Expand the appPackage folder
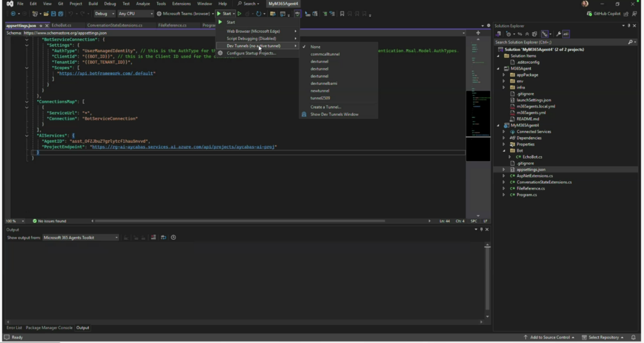This screenshot has width=644, height=343. [x=504, y=75]
